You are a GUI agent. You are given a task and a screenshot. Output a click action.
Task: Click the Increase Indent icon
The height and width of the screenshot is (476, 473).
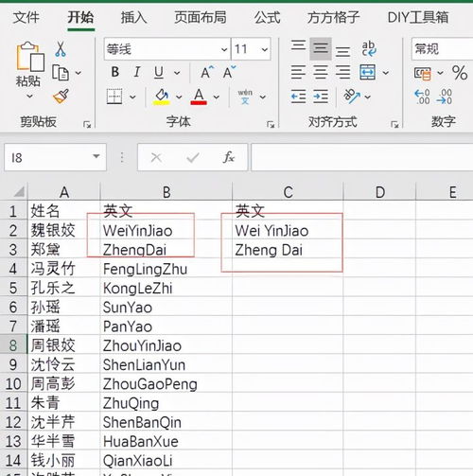click(321, 97)
